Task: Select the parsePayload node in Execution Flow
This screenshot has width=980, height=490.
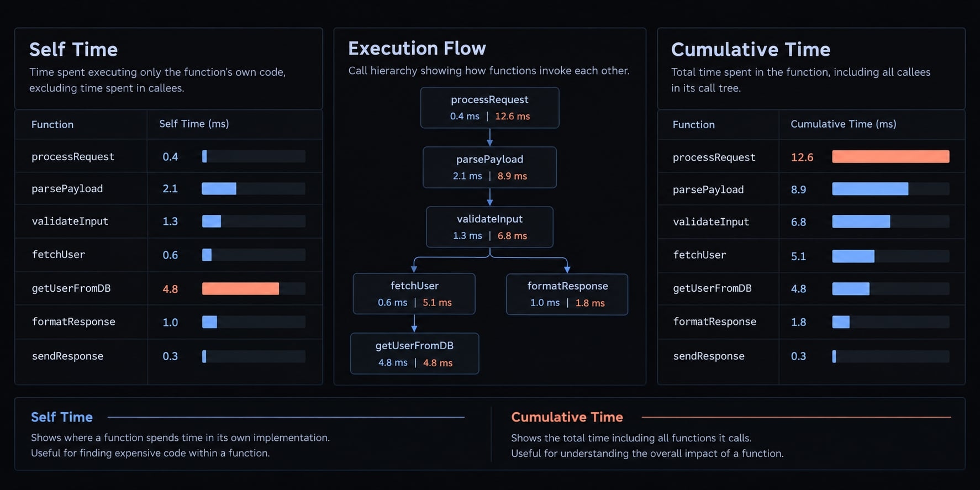Action: coord(489,167)
